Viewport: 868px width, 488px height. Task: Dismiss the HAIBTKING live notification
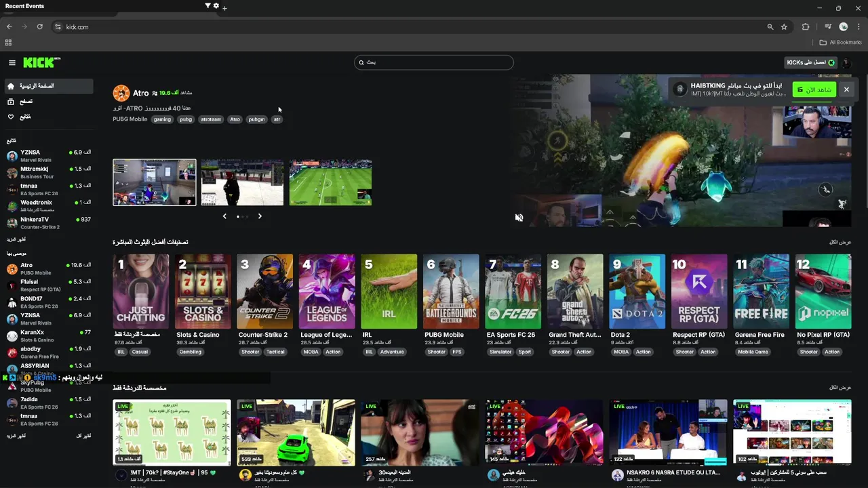[x=846, y=89]
